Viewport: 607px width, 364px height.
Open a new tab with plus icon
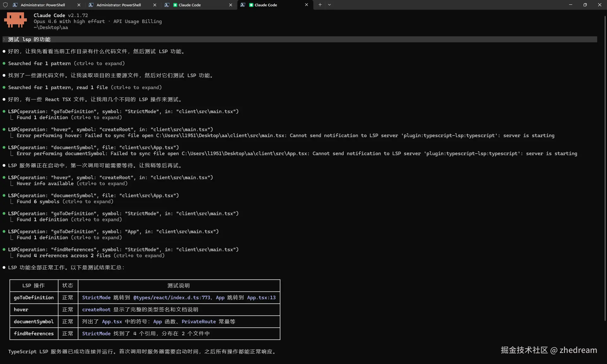point(320,5)
